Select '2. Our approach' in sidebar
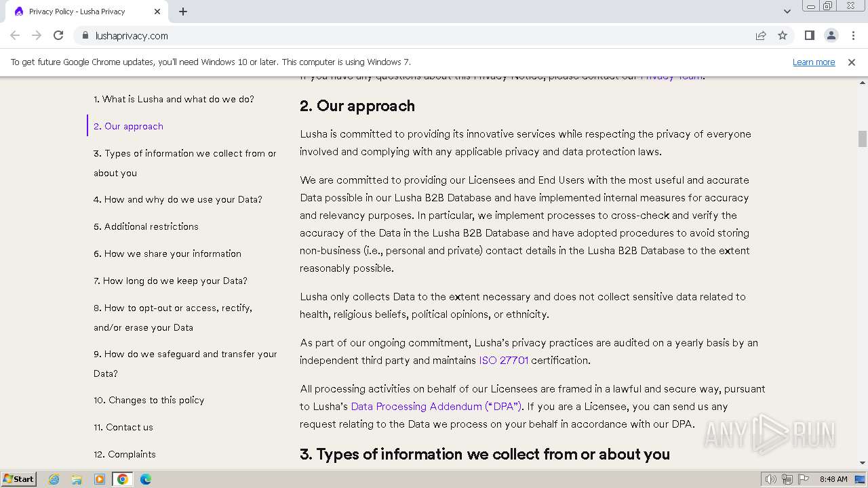Viewport: 868px width, 488px height. coord(128,126)
